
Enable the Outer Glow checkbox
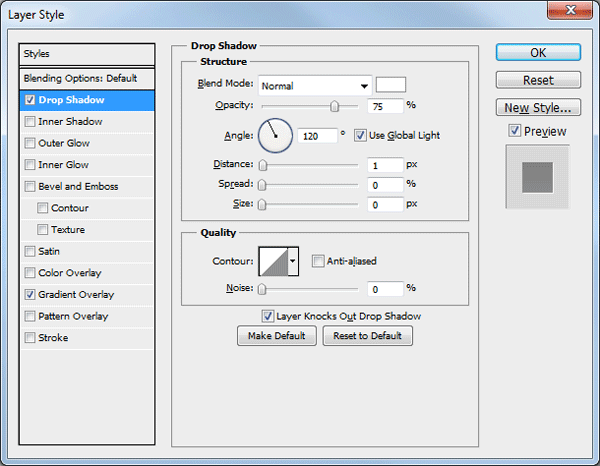30,143
